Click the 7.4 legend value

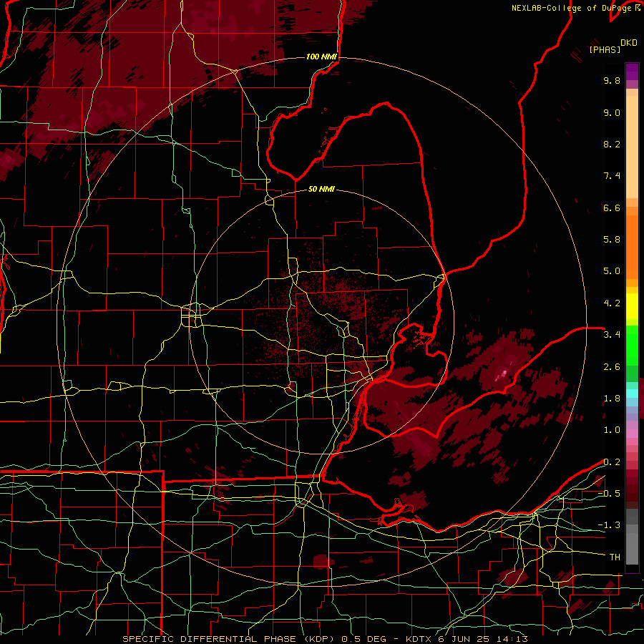point(612,176)
